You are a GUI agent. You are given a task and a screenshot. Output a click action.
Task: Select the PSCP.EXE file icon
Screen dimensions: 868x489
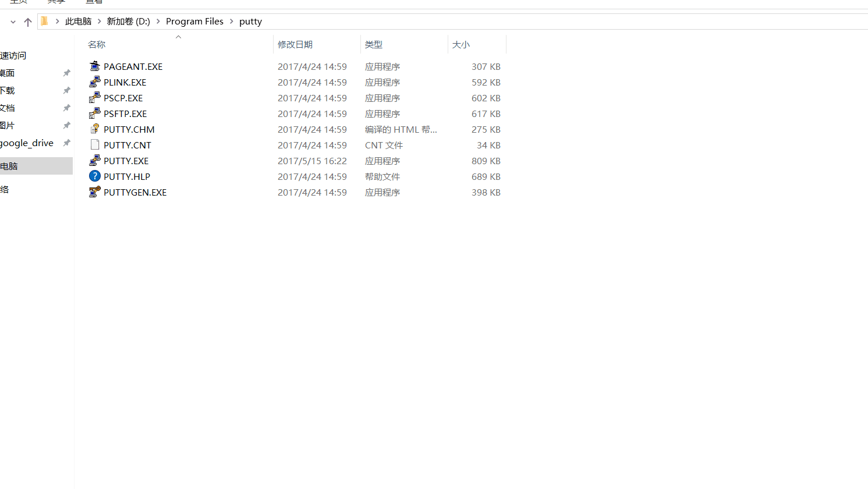point(95,97)
